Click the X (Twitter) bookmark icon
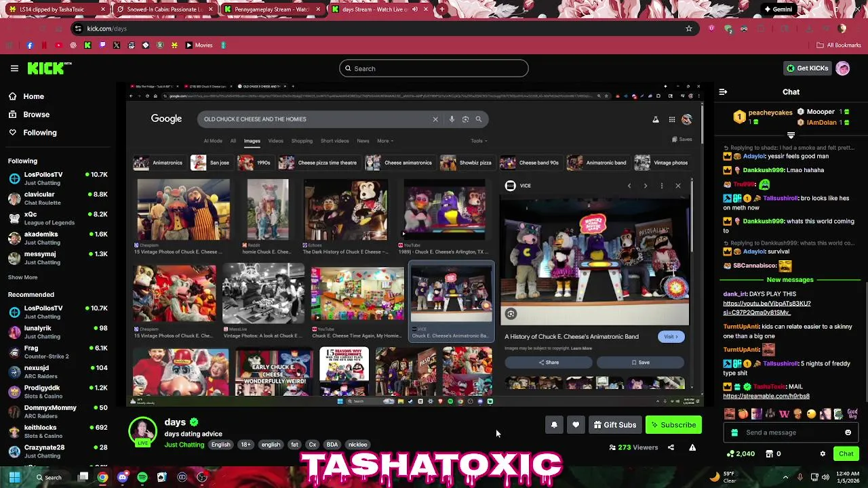This screenshot has width=868, height=488. [x=117, y=45]
